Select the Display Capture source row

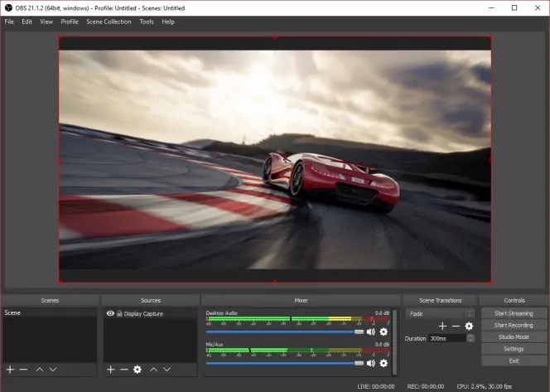pyautogui.click(x=150, y=313)
